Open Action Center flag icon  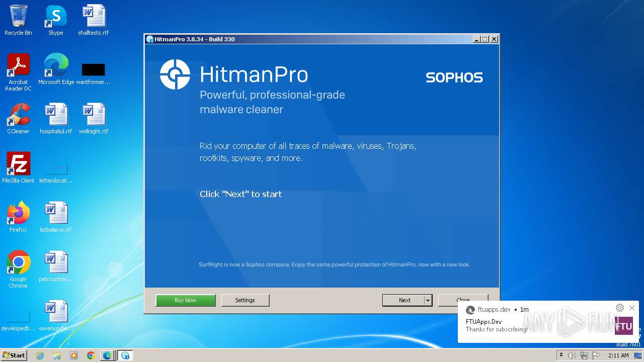click(x=596, y=355)
